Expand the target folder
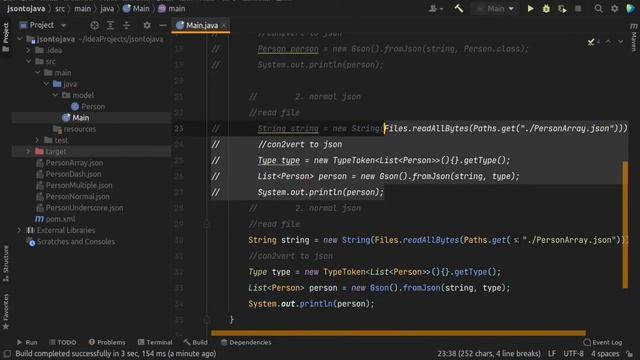Image resolution: width=640 pixels, height=360 pixels. click(x=29, y=151)
